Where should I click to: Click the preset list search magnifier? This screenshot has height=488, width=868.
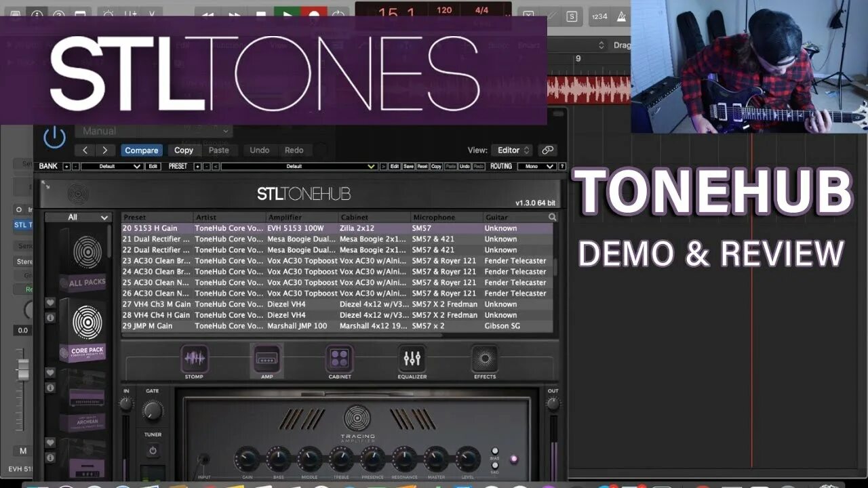(553, 218)
